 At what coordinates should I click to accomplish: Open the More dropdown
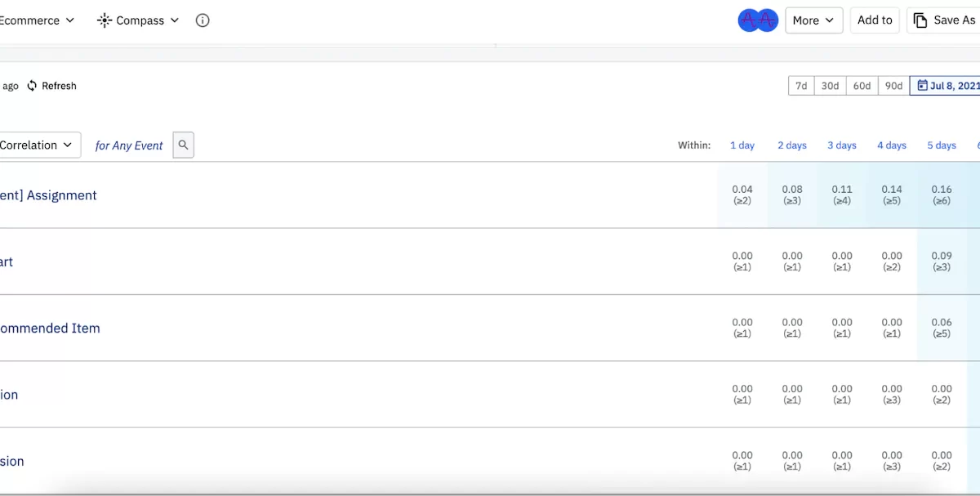pos(813,20)
